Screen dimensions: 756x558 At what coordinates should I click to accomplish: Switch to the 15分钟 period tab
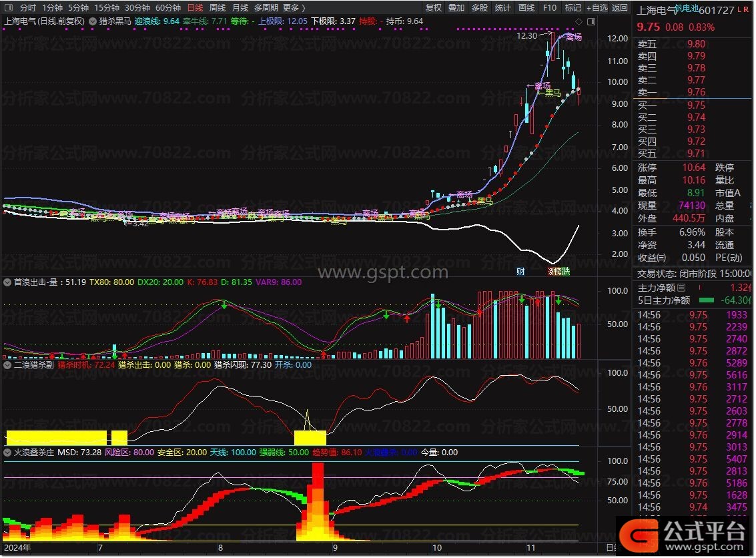(x=107, y=8)
